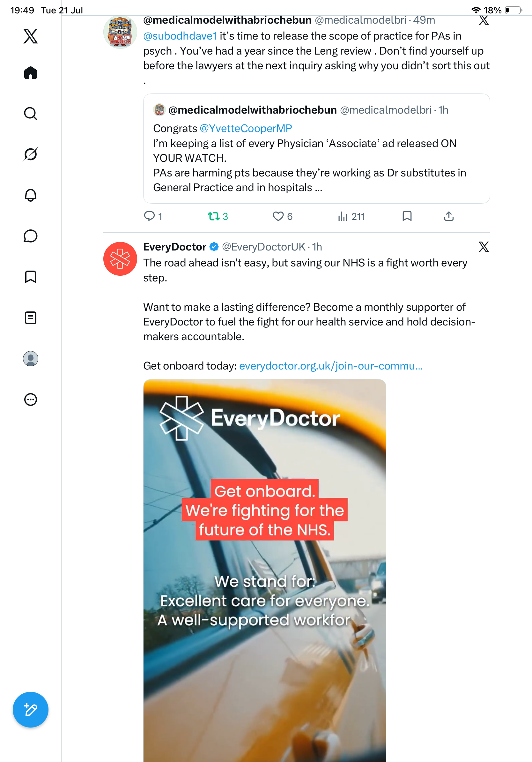532x762 pixels.
Task: Open Search from the sidebar
Action: [31, 114]
